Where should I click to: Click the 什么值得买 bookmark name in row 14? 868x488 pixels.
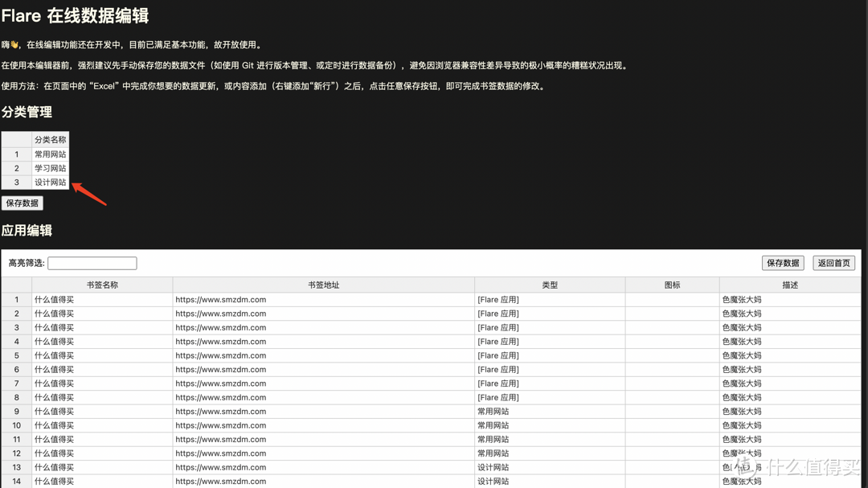click(53, 481)
